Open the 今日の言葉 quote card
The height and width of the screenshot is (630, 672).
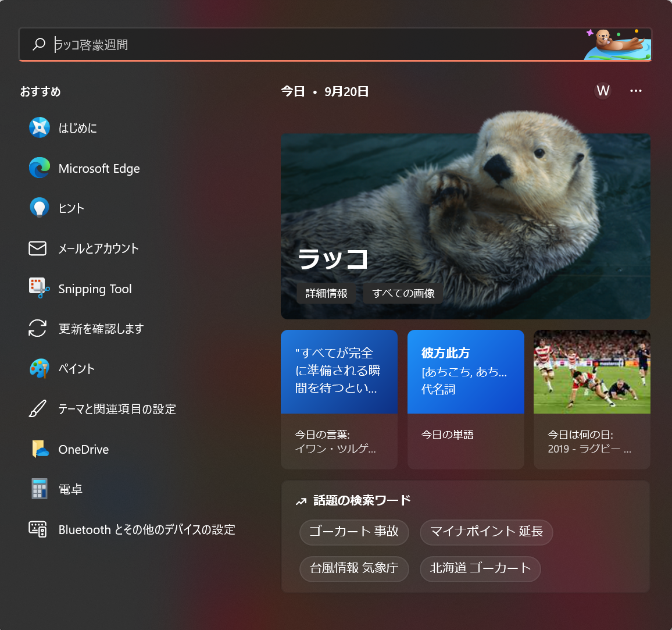339,399
